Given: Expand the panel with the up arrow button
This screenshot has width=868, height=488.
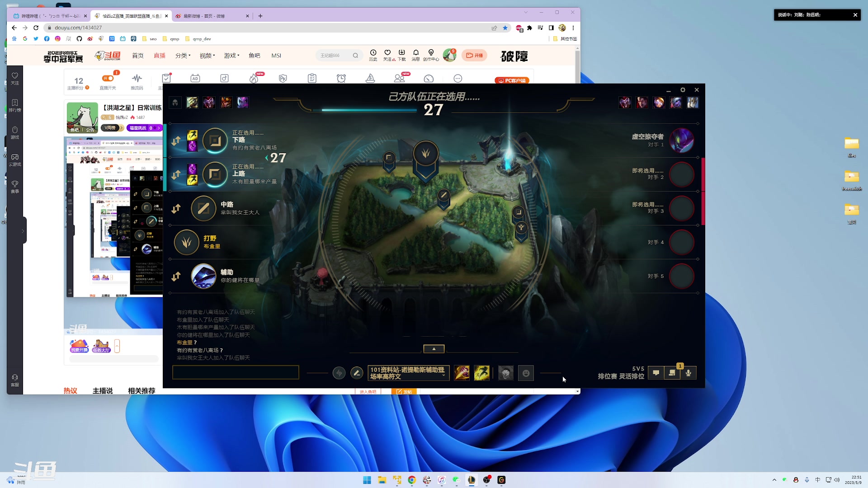Looking at the screenshot, I should click(434, 349).
